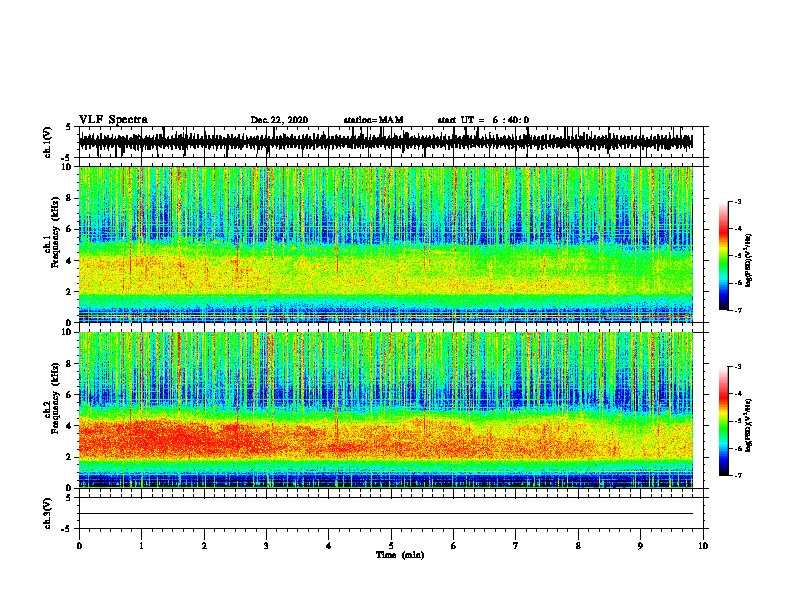
Task: Click the ch.1 spectrogram plot
Action: [x=385, y=244]
